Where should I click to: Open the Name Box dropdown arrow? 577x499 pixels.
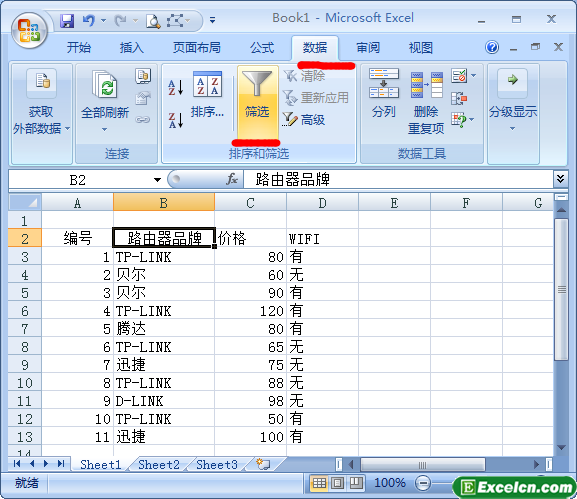(x=157, y=180)
